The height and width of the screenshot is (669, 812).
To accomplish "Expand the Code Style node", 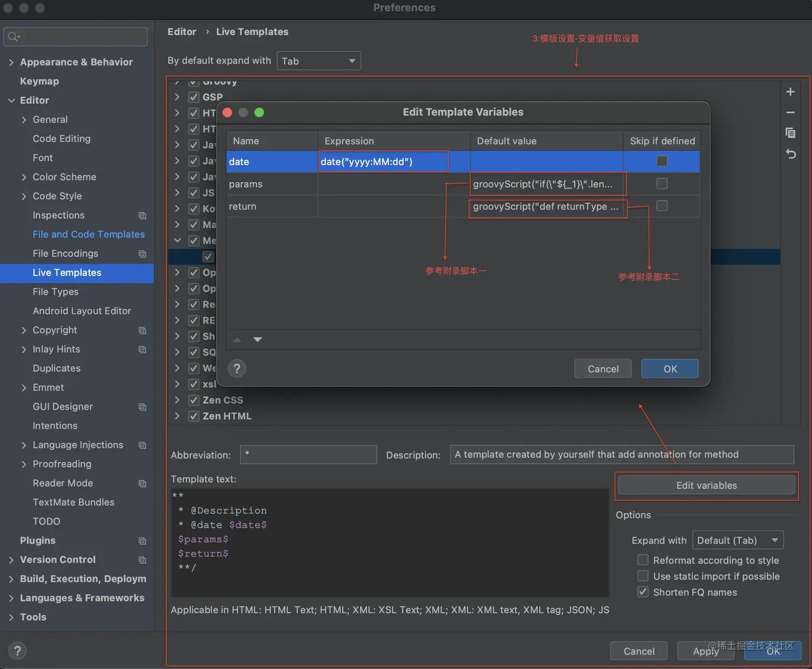I will click(x=24, y=197).
